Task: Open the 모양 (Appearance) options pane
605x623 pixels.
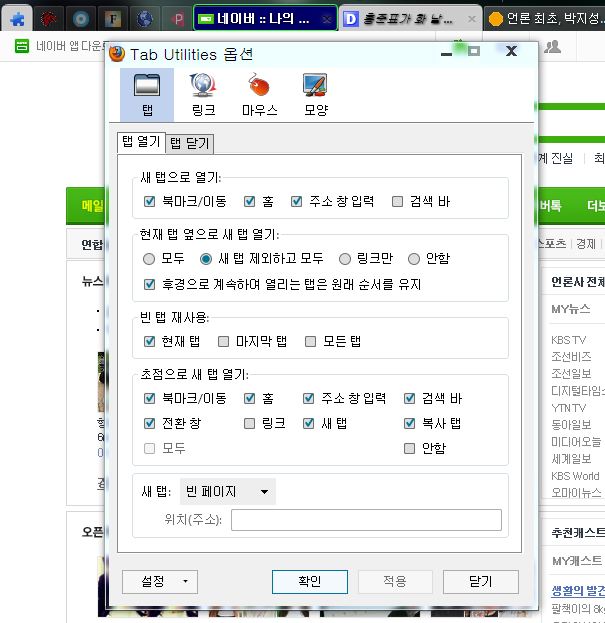Action: tap(315, 95)
